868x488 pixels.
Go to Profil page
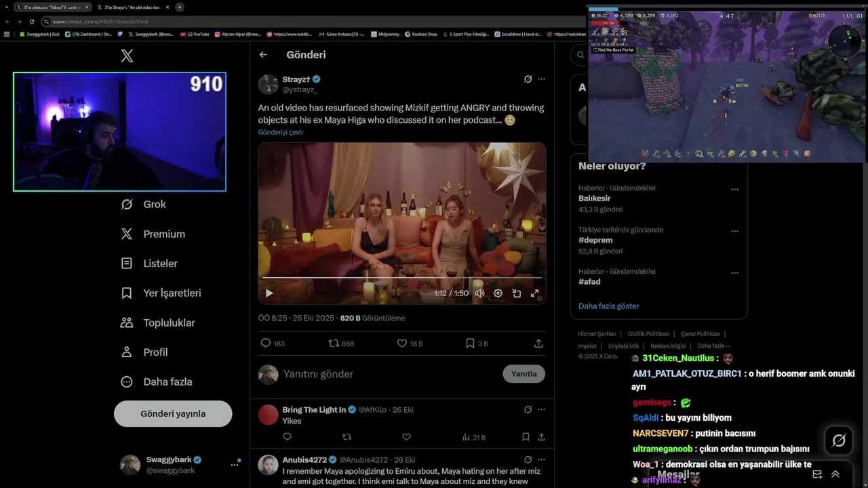144,352
